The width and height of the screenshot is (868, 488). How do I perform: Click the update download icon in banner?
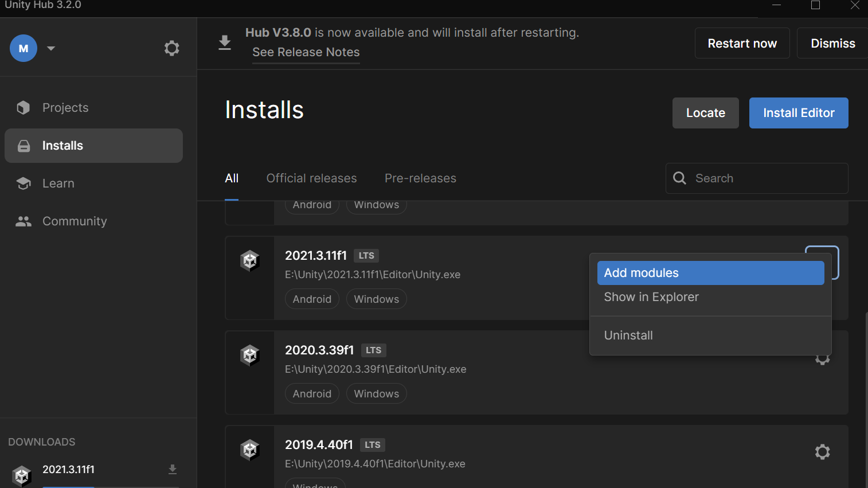point(225,43)
